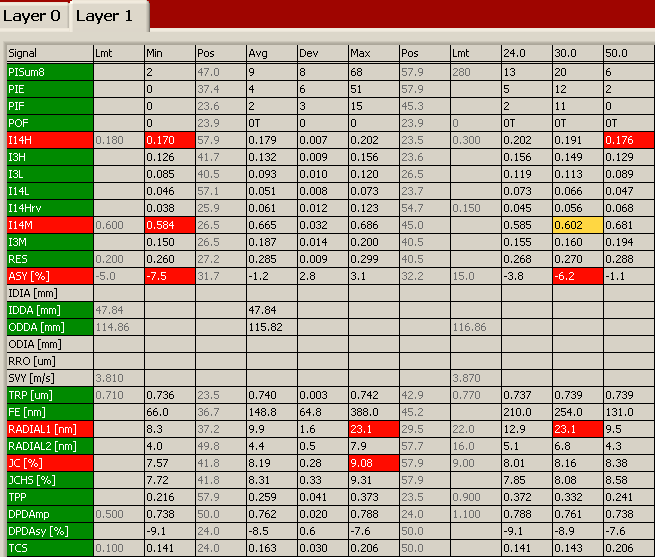Click the Avg column header
The image size is (655, 557).
(272, 53)
